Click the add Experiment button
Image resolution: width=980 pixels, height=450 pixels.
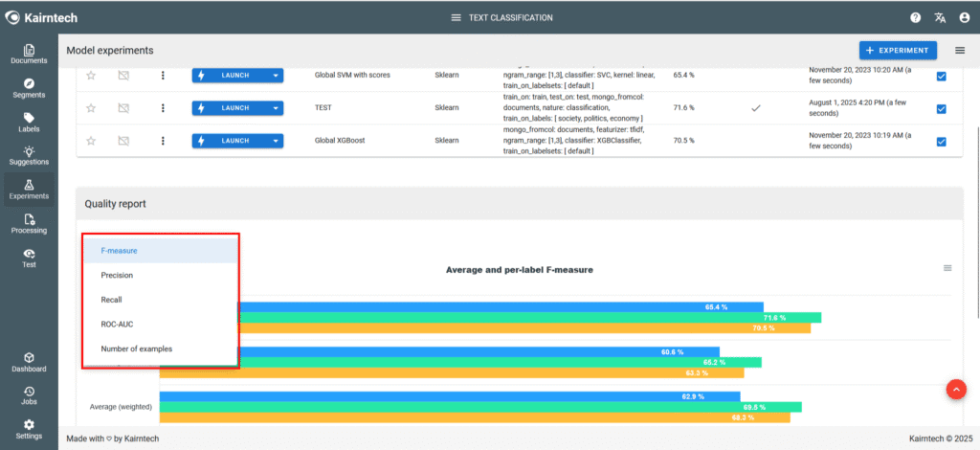click(897, 50)
